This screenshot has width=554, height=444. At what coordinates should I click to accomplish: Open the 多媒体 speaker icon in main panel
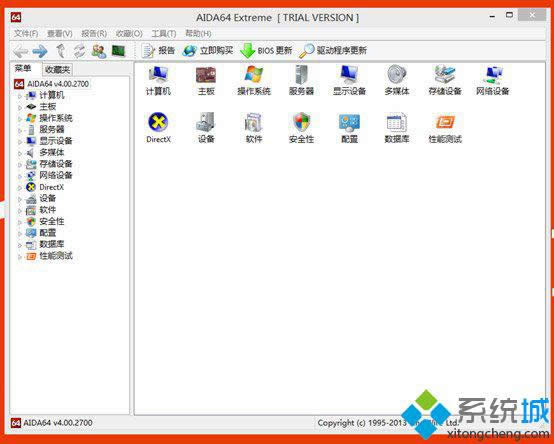(397, 80)
